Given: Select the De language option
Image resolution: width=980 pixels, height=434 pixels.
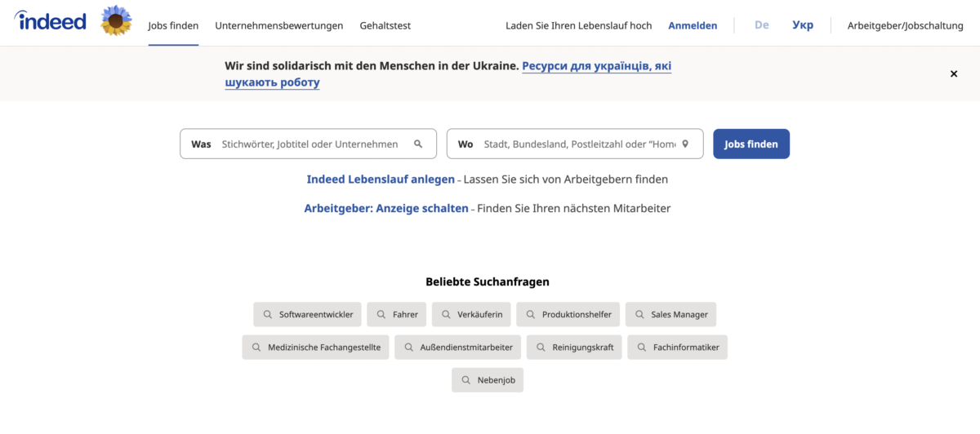Looking at the screenshot, I should click(761, 25).
